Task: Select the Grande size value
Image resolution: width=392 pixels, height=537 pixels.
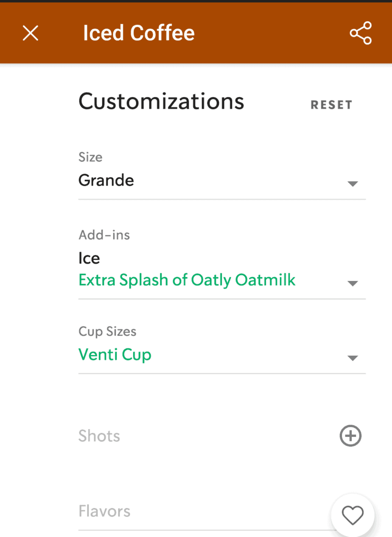Action: point(106,180)
